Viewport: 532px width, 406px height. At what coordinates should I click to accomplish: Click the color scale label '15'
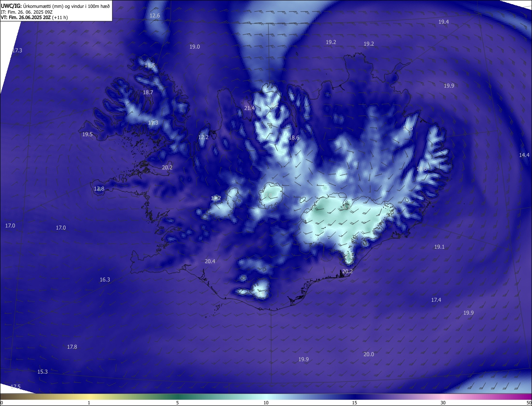pos(355,403)
